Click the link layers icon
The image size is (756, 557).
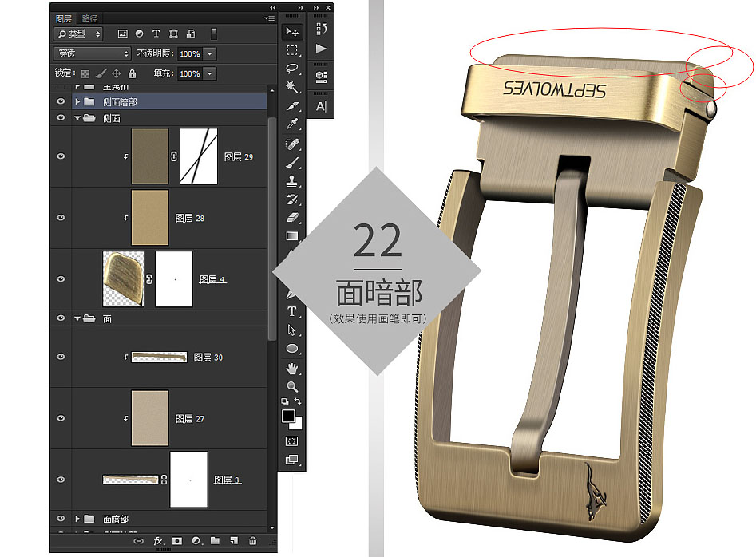pos(138,541)
